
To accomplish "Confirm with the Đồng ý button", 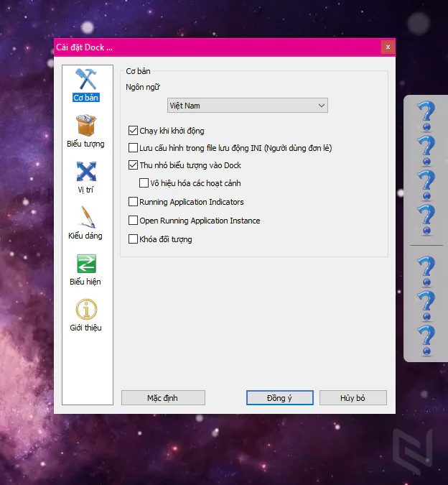I will pyautogui.click(x=279, y=398).
